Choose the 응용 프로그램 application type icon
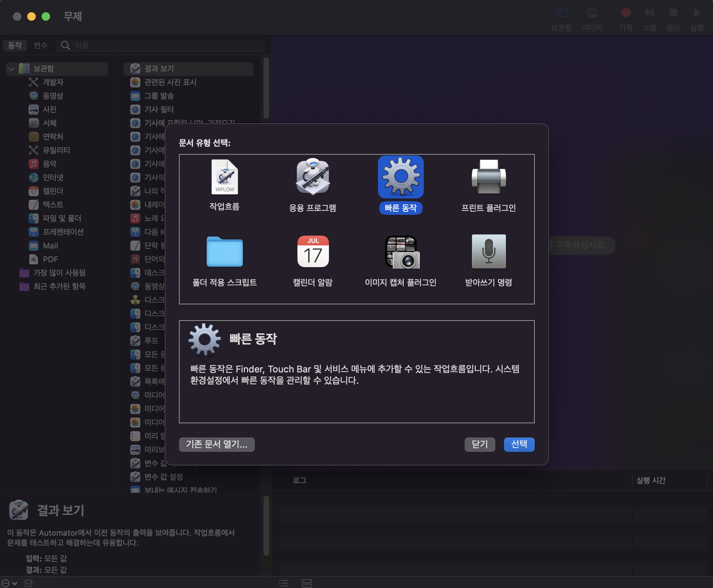 click(312, 177)
